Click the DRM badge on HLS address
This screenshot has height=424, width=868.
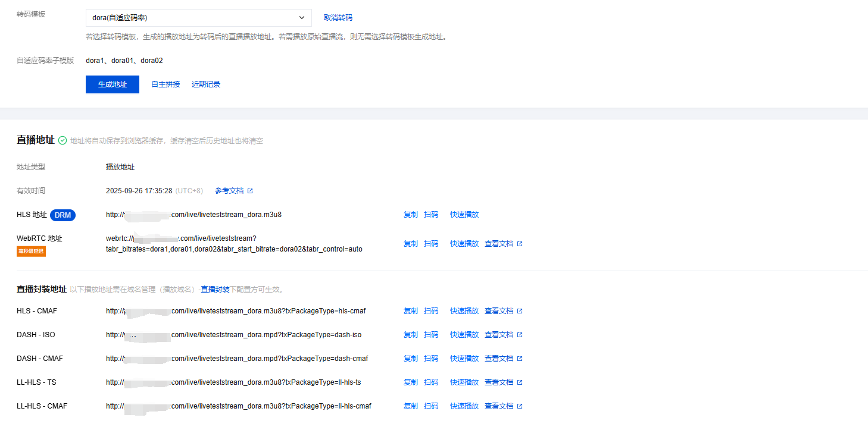63,215
